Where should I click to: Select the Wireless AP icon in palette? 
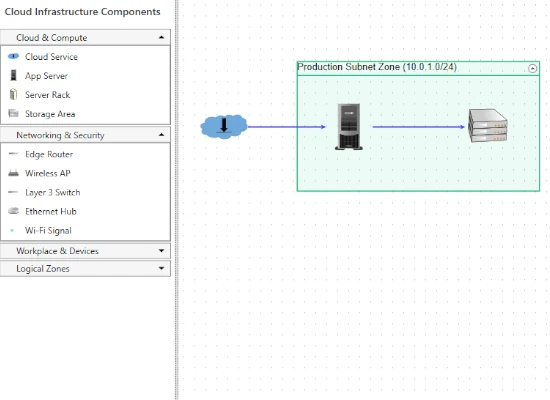click(x=13, y=173)
